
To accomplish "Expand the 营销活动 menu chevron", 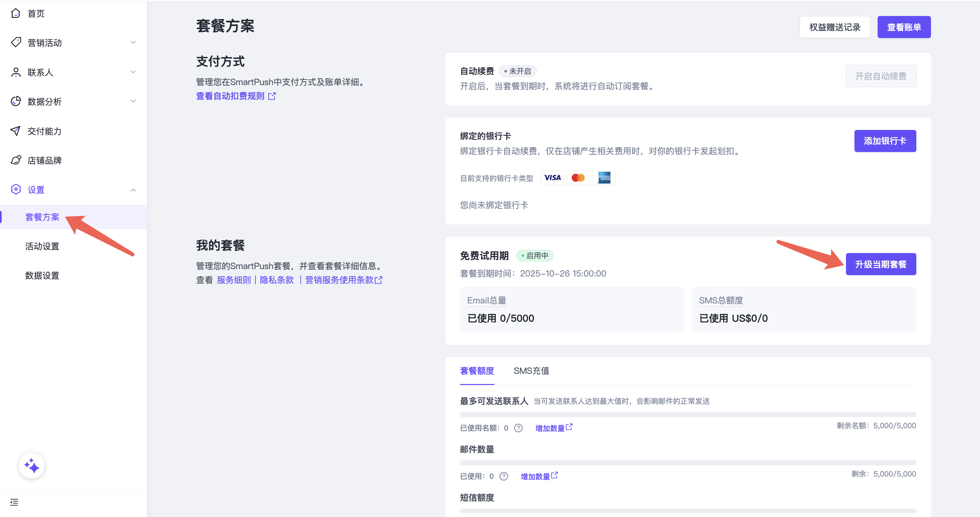I will click(x=133, y=42).
